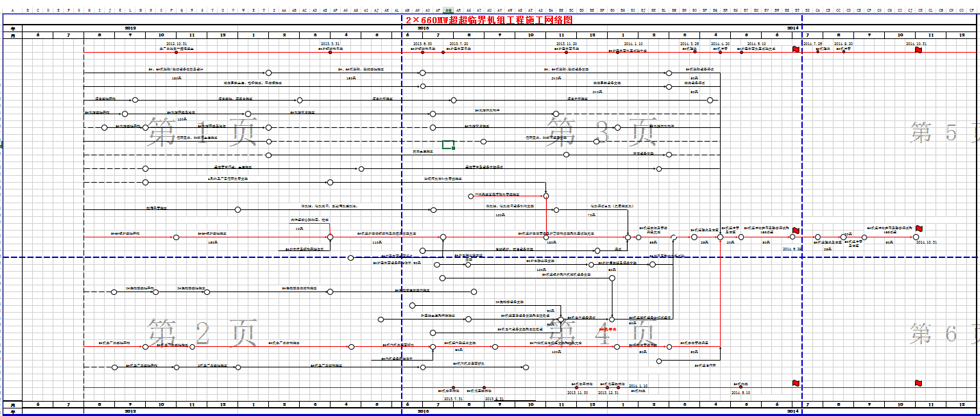Click the active cell with the green border
This screenshot has height=416, width=980.
448,144
